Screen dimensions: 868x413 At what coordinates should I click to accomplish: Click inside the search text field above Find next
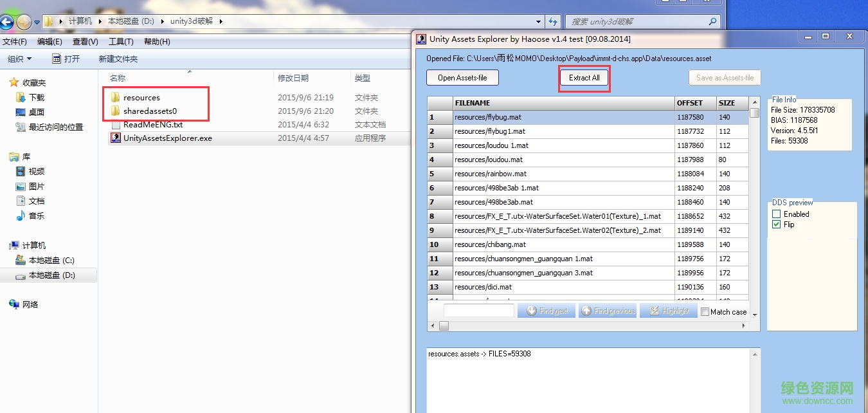click(x=479, y=310)
